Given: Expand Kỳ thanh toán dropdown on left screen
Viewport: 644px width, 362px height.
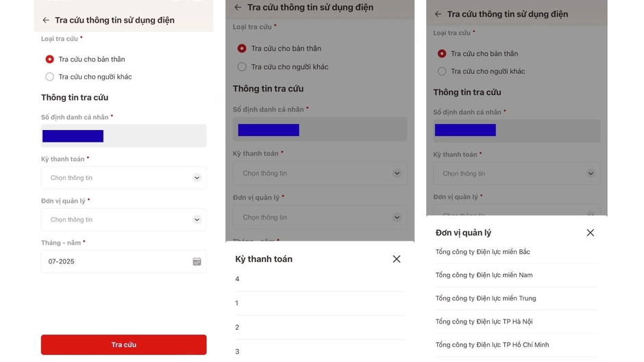Looking at the screenshot, I should click(123, 178).
